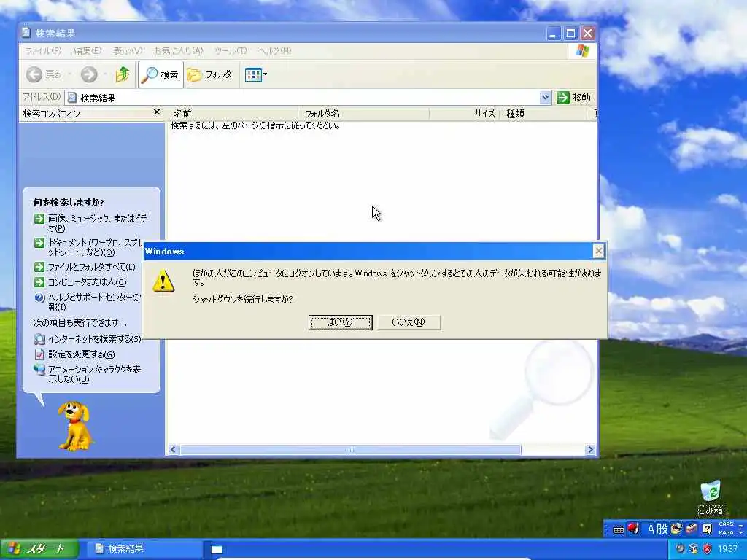Expand the address bar dropdown arrow
Viewport: 747px width, 560px height.
click(546, 98)
